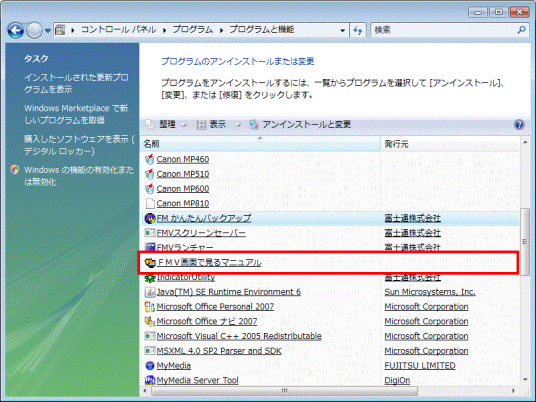Select MyMedia Server Tool icon
The image size is (536, 402).
pos(150,380)
